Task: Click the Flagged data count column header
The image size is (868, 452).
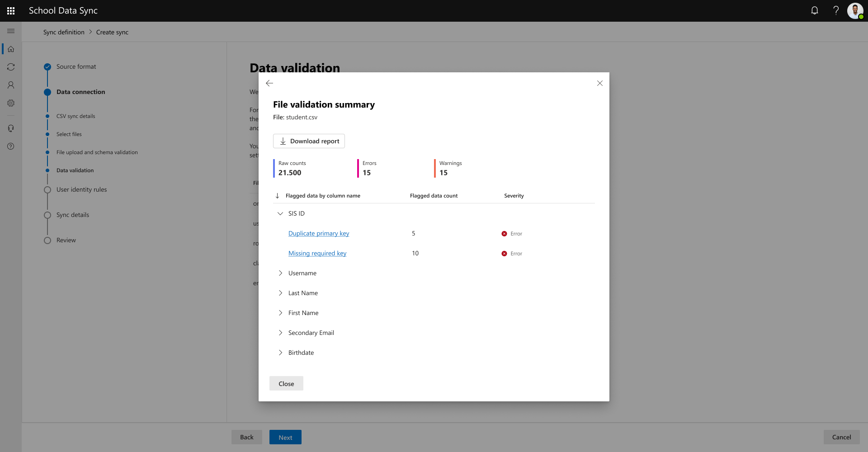Action: [x=434, y=196]
